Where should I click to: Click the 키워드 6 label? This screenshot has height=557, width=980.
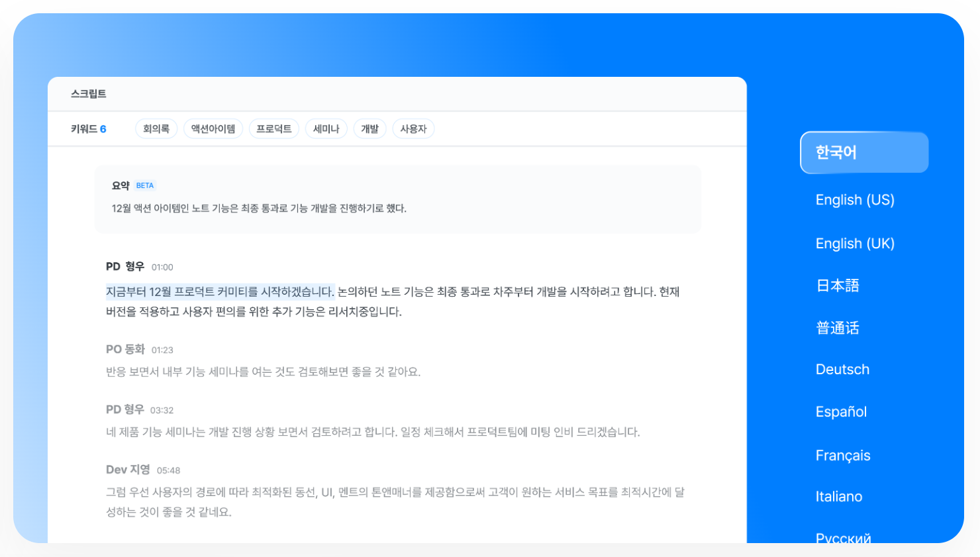[x=89, y=129]
